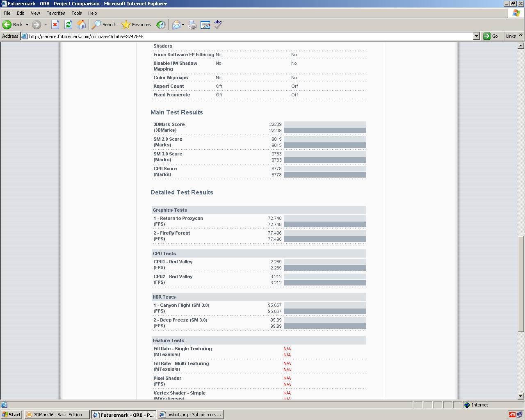
Task: Click the Pixel Shader label
Action: 167,378
